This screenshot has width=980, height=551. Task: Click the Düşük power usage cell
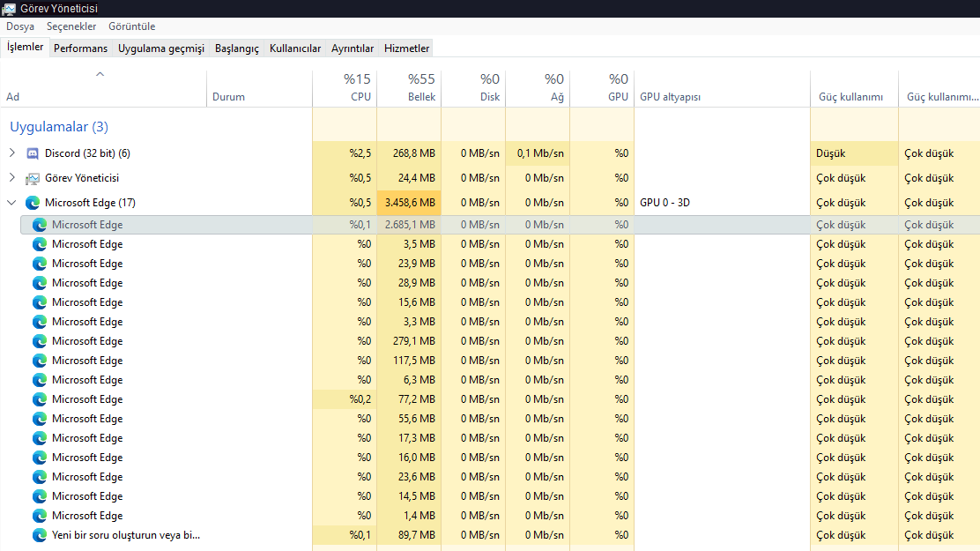854,153
